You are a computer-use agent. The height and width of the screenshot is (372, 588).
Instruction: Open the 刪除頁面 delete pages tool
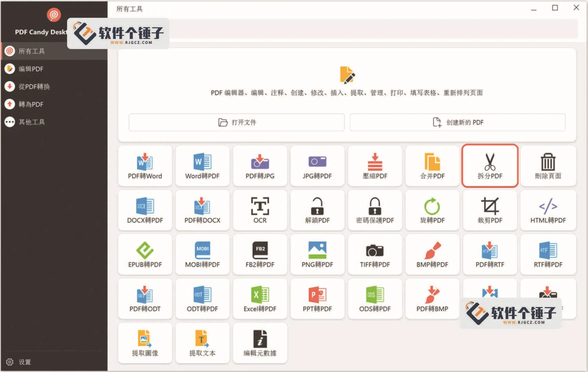click(x=548, y=166)
